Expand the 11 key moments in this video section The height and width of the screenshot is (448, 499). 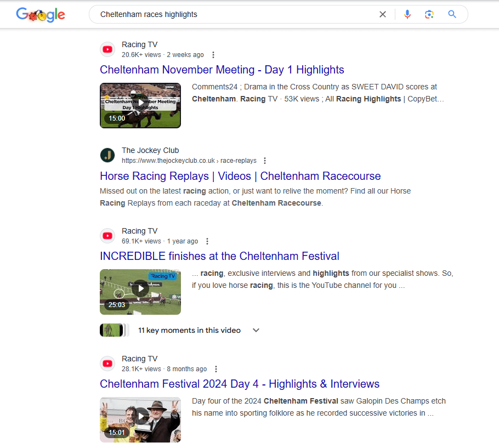[x=256, y=330]
